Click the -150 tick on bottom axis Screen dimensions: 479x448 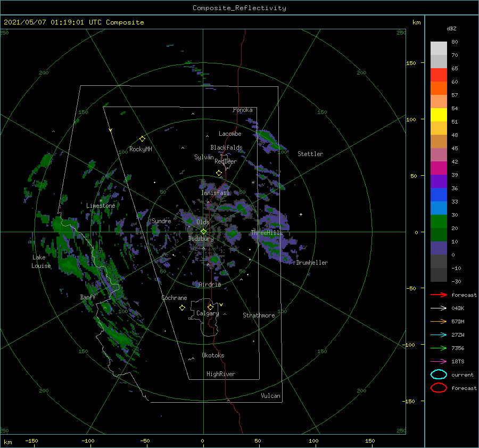pyautogui.click(x=31, y=441)
